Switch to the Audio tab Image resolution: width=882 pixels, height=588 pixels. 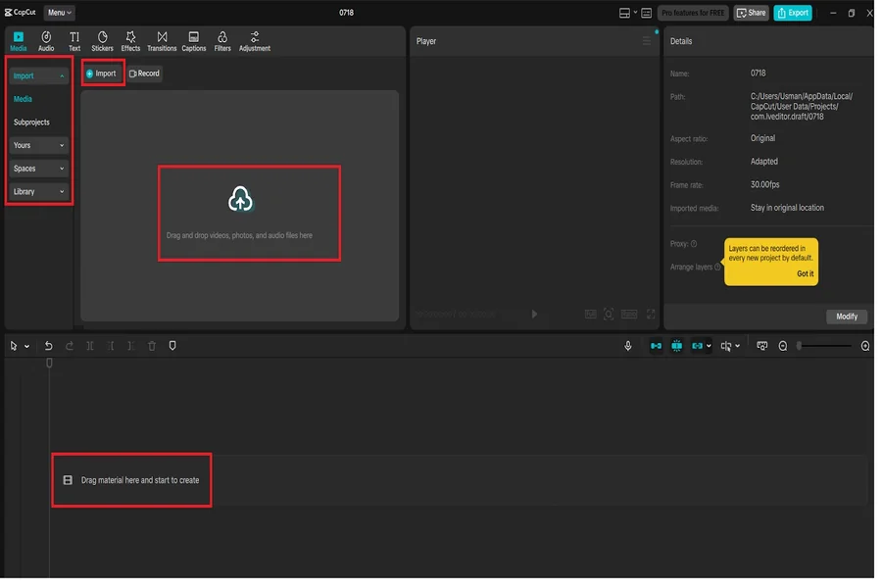[x=46, y=41]
